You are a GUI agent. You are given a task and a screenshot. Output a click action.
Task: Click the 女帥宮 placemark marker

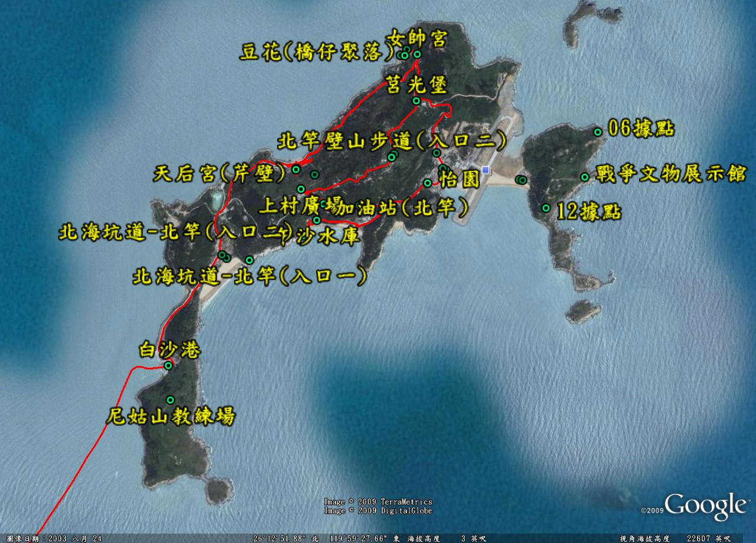pyautogui.click(x=417, y=54)
